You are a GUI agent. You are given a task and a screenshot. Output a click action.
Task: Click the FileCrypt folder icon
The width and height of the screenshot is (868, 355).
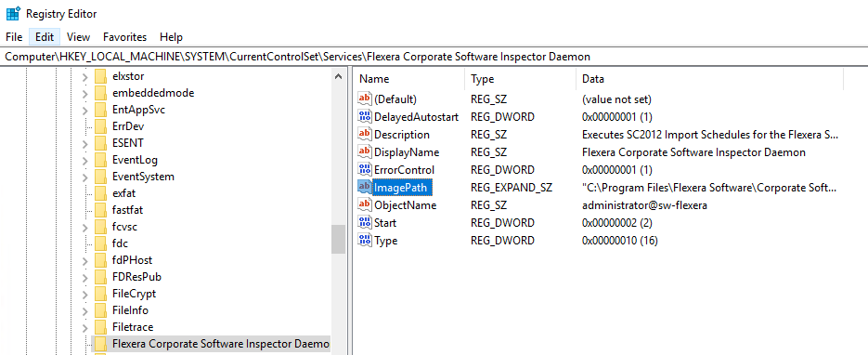(101, 294)
